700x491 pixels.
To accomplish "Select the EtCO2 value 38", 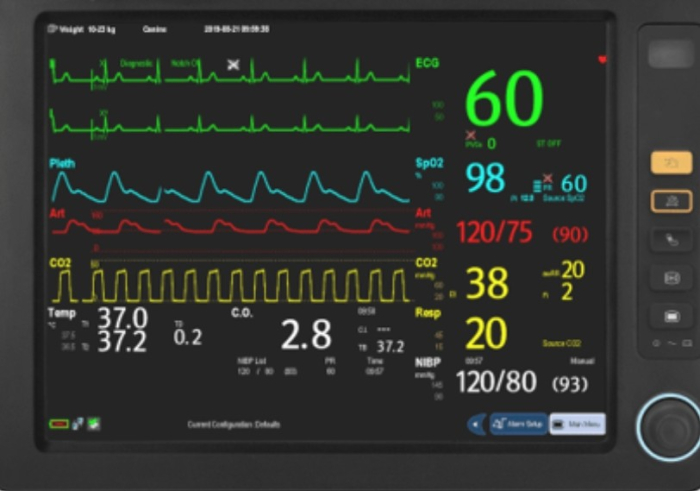I will [x=487, y=283].
